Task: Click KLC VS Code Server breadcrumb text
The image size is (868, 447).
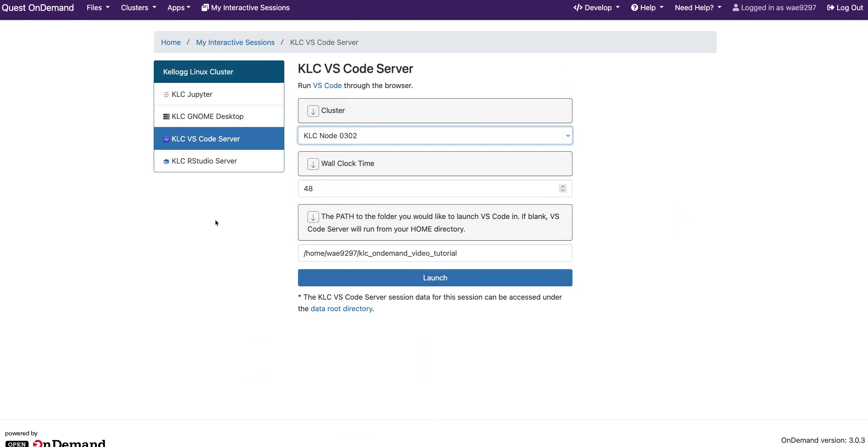Action: tap(324, 42)
